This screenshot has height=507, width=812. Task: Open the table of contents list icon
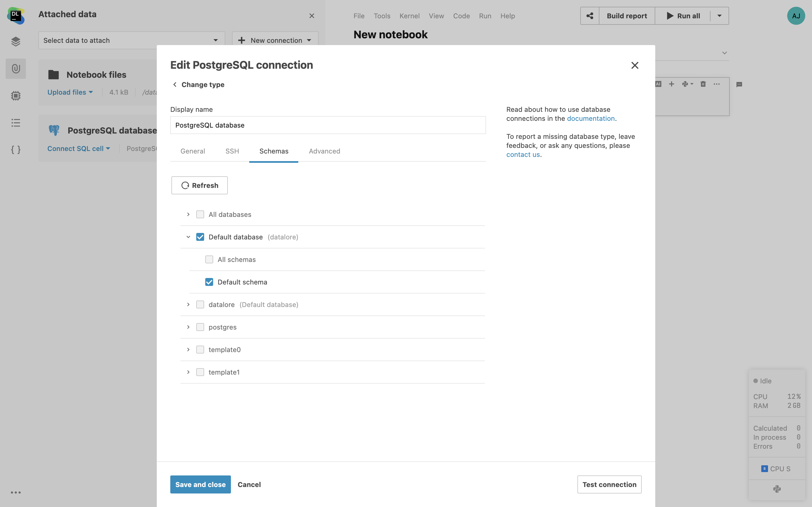16,123
